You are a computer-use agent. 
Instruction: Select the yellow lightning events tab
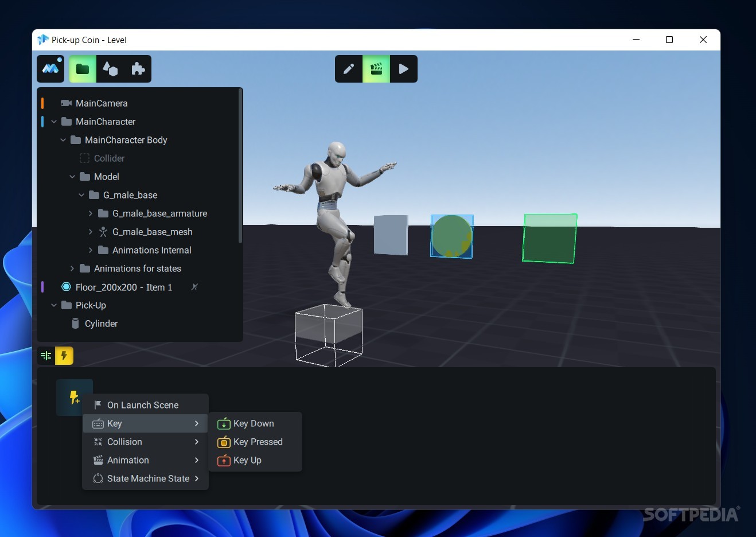coord(64,356)
